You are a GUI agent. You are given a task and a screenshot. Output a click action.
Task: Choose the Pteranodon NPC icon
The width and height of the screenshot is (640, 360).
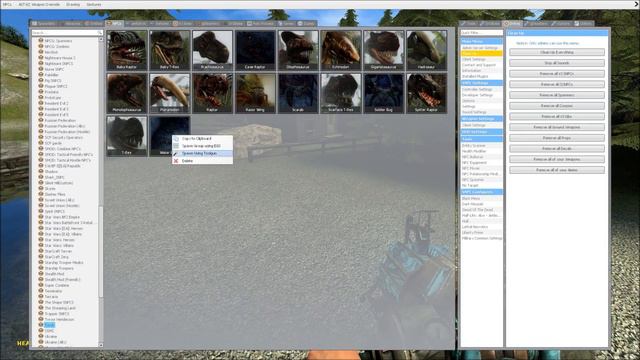pyautogui.click(x=170, y=93)
